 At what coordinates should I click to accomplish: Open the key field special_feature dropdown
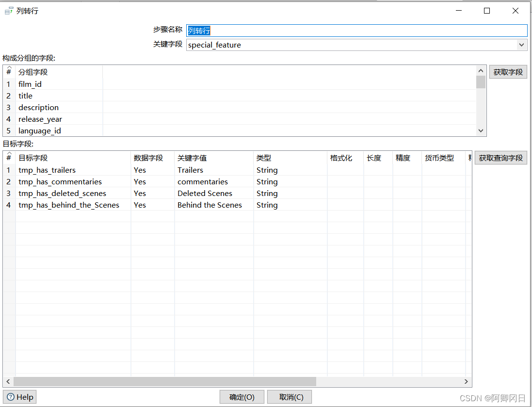coord(521,45)
